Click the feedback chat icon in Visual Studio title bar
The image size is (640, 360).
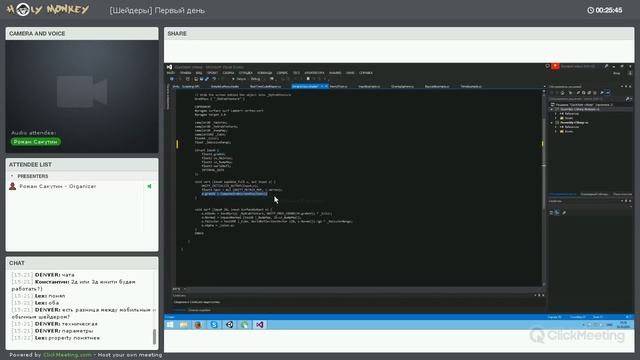tap(547, 66)
